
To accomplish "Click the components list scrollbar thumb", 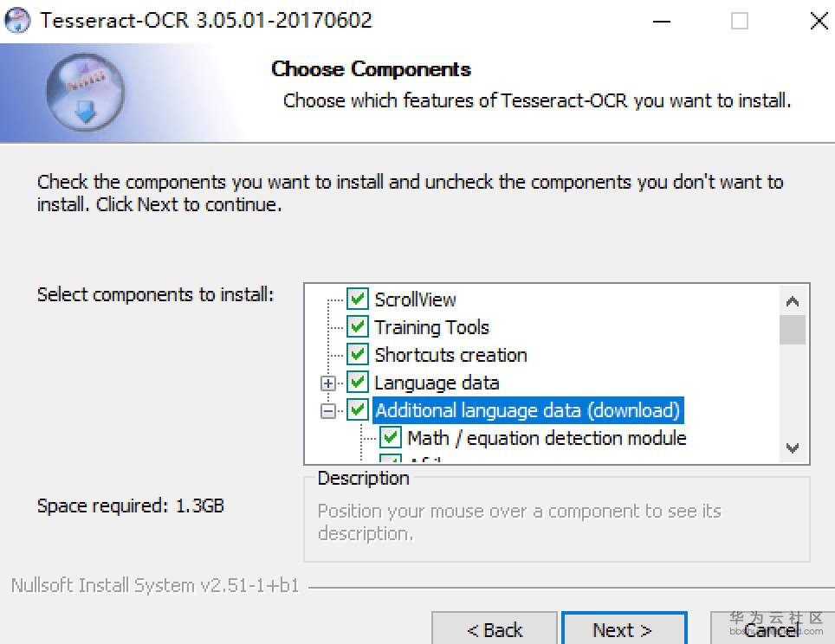I will point(792,330).
